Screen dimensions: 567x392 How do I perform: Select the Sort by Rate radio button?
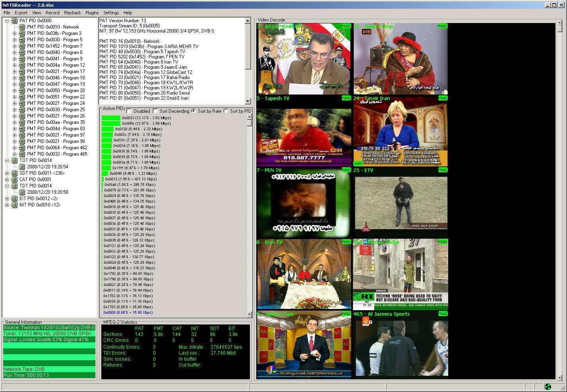pyautogui.click(x=194, y=111)
